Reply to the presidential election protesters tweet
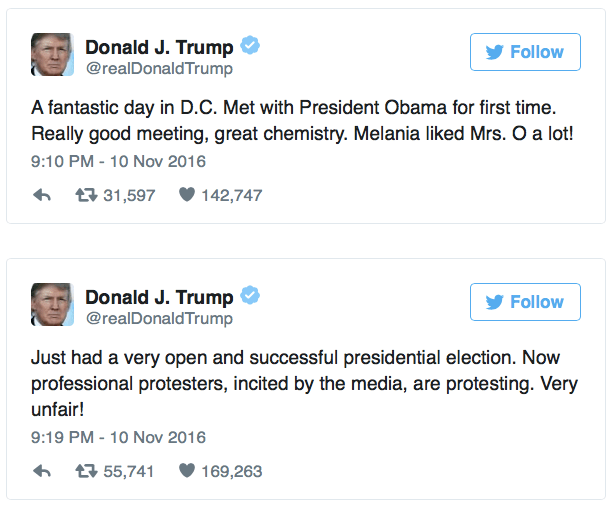 pos(42,471)
